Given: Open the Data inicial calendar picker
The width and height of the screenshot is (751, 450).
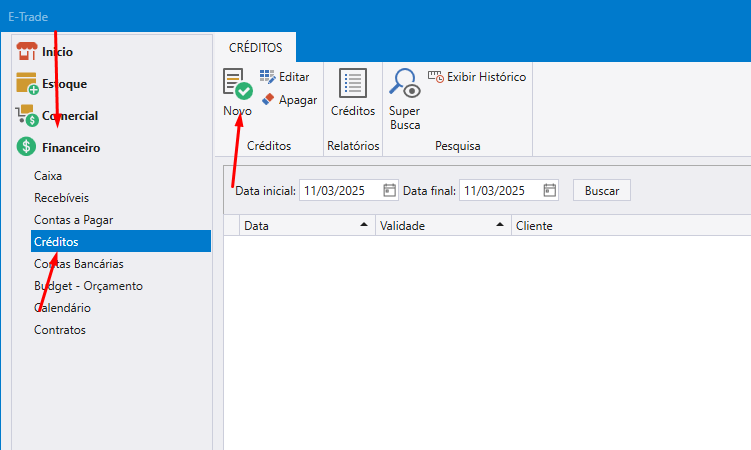Looking at the screenshot, I should pos(389,190).
